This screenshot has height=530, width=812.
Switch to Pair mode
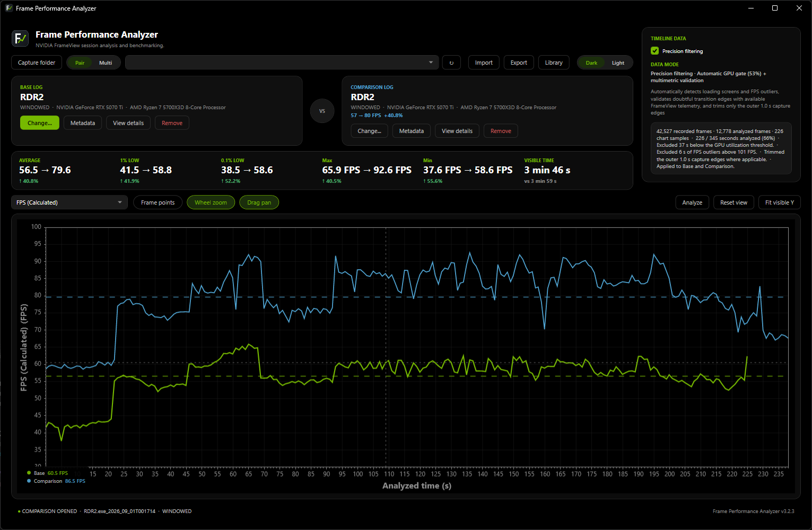pos(80,63)
